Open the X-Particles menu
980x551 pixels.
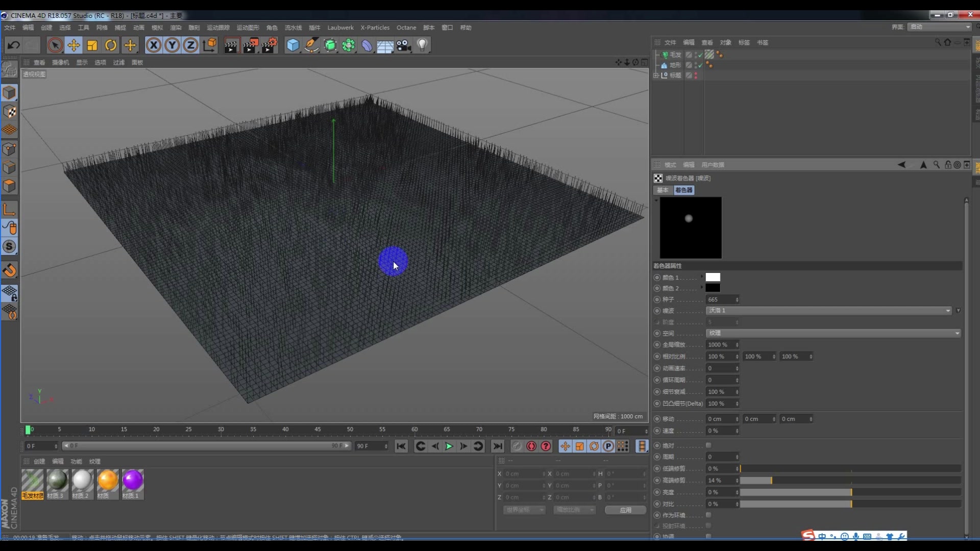coord(375,28)
